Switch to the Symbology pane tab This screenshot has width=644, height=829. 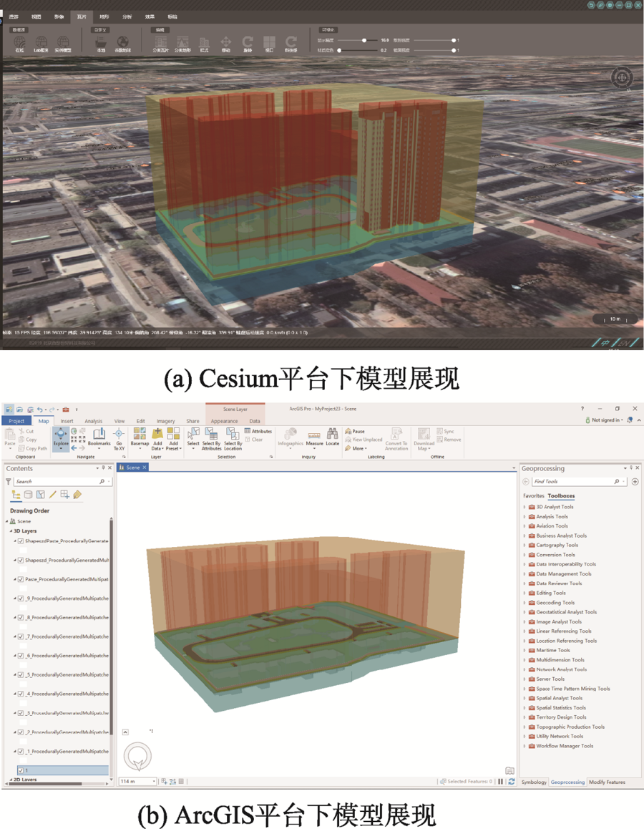[534, 782]
